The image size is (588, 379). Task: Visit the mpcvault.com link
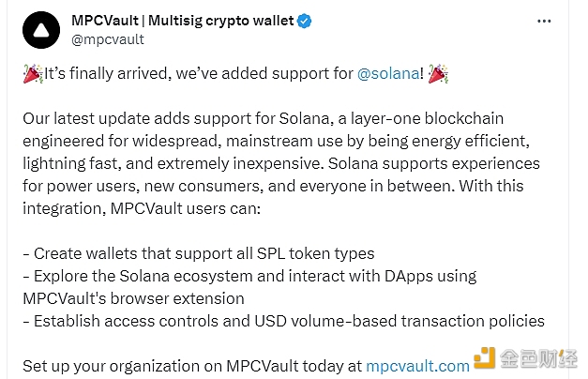(x=417, y=366)
